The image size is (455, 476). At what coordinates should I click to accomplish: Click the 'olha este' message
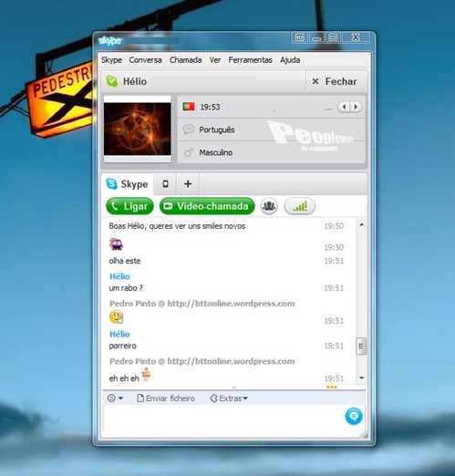pyautogui.click(x=125, y=261)
